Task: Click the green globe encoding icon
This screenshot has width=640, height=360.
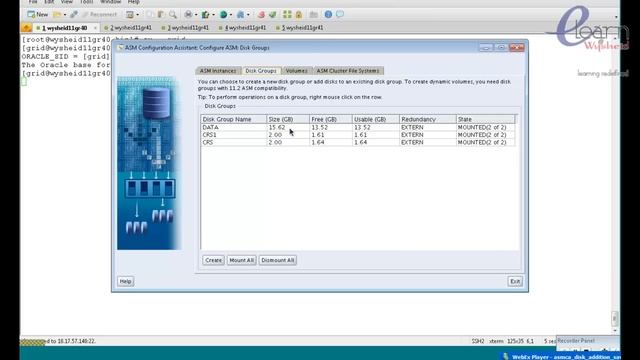Action: (223, 15)
